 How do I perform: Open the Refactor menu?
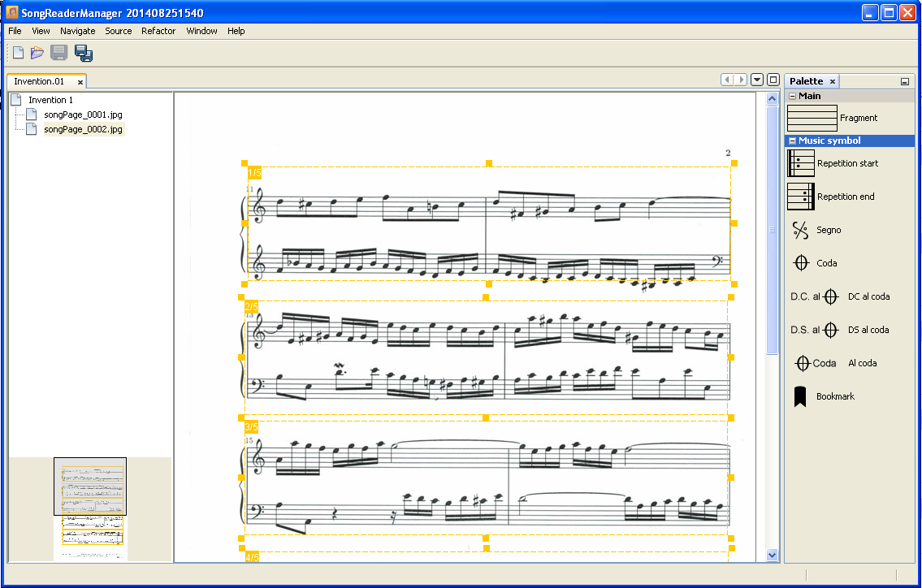click(158, 31)
